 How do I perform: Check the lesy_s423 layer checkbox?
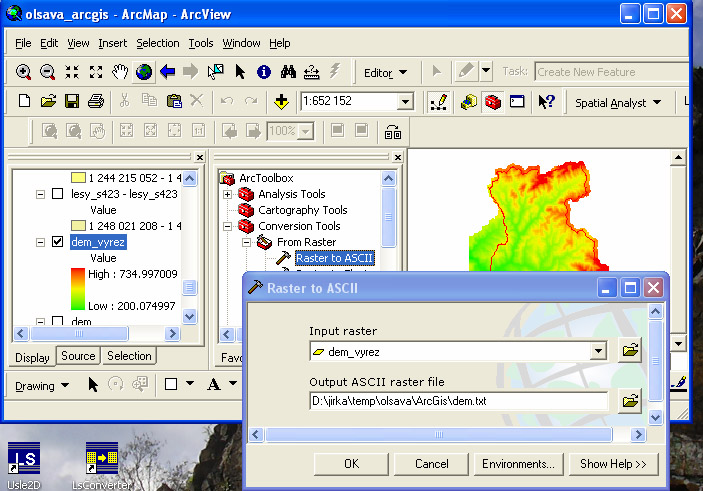click(x=57, y=194)
